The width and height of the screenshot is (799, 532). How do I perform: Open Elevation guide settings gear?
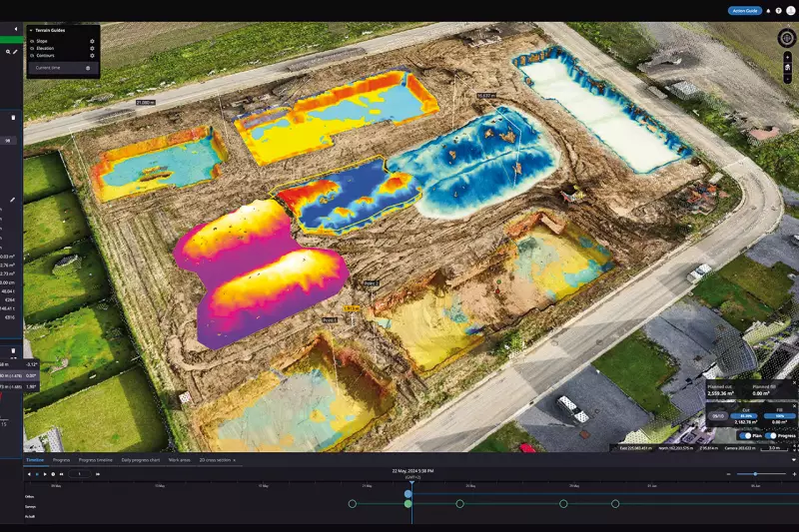click(92, 48)
